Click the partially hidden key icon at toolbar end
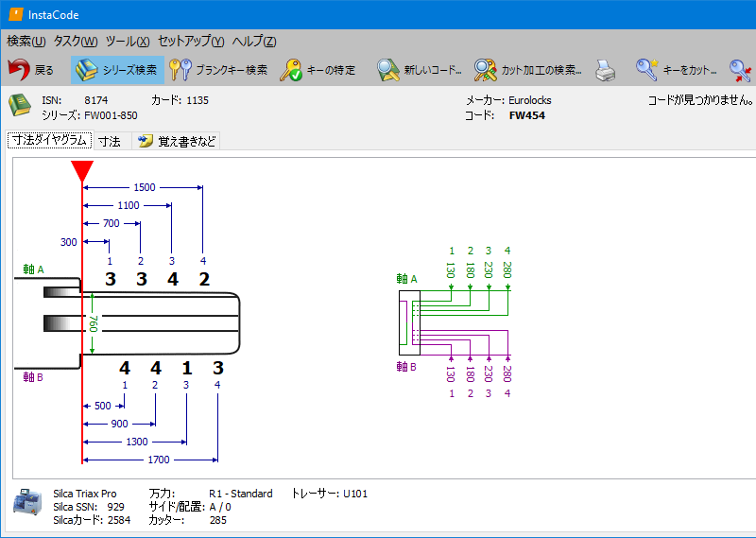Screen dimensions: 756x538 point(741,70)
